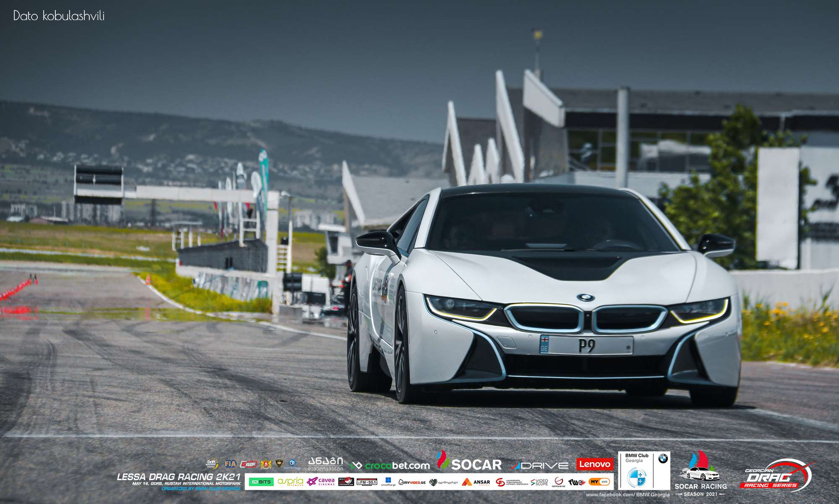The width and height of the screenshot is (839, 504).
Task: Click the Dato kobulashvili watermark text
Action: [x=59, y=16]
